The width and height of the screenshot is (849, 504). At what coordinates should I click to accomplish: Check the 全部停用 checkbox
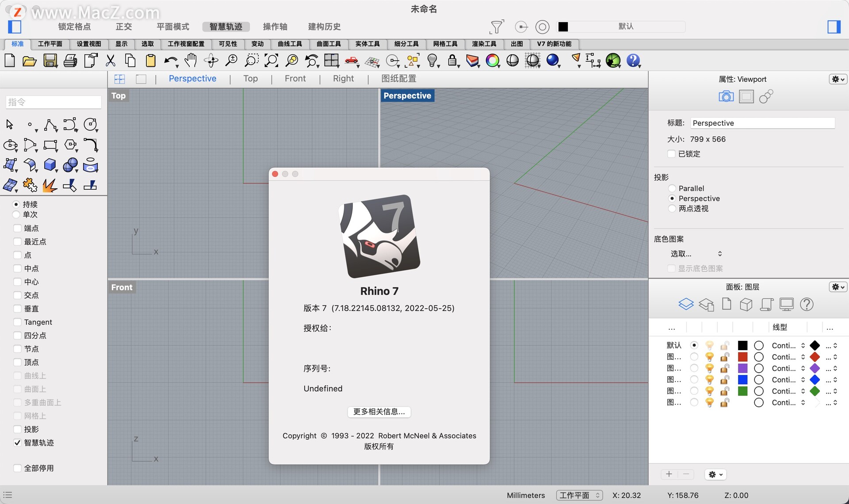coord(17,468)
